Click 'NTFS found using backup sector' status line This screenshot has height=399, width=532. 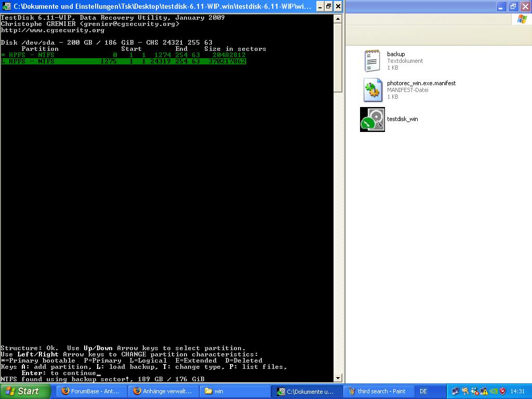click(x=102, y=379)
